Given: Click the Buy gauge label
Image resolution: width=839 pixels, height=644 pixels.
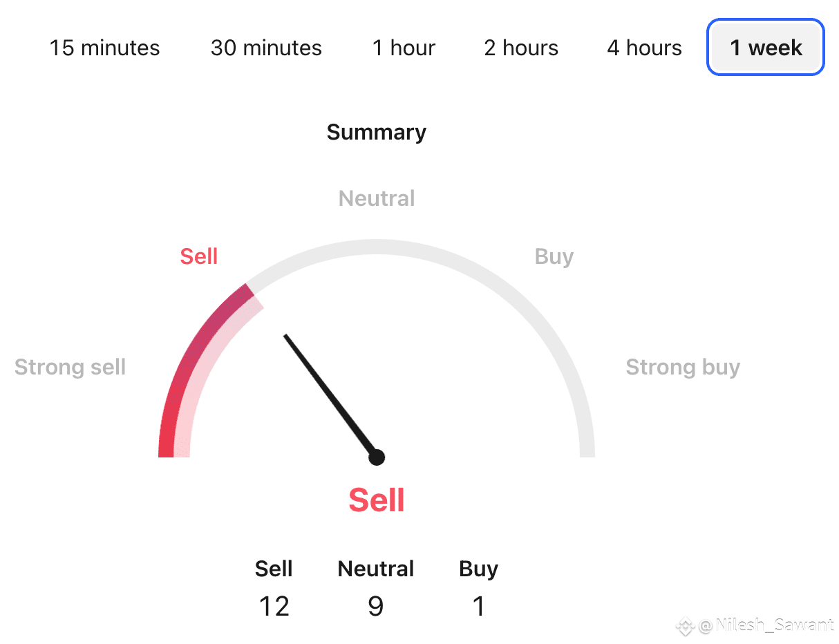Looking at the screenshot, I should 554,257.
